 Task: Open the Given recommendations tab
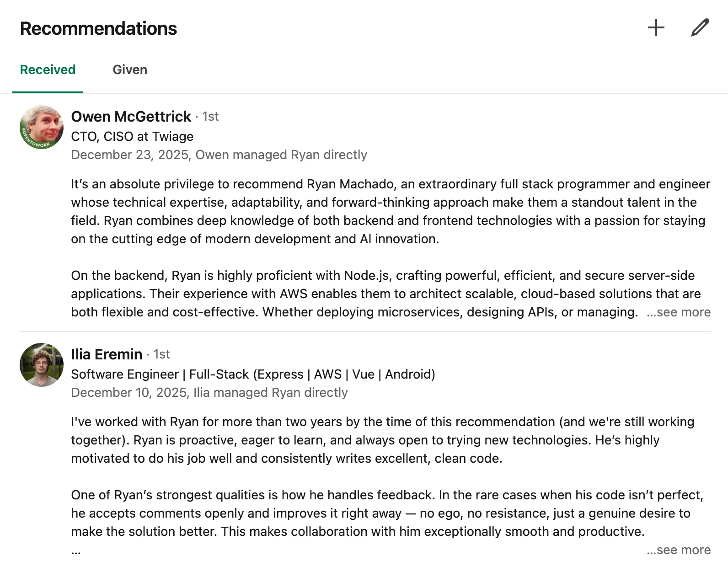[x=130, y=70]
